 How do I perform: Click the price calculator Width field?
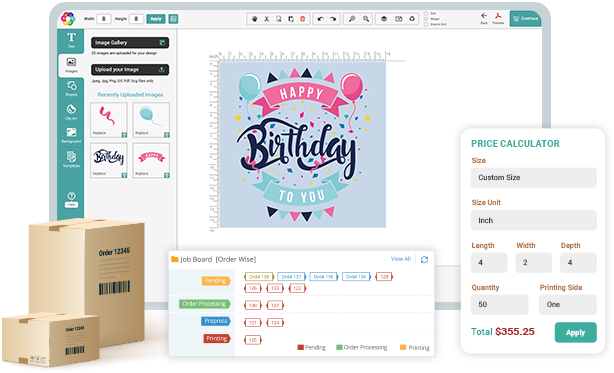point(533,263)
